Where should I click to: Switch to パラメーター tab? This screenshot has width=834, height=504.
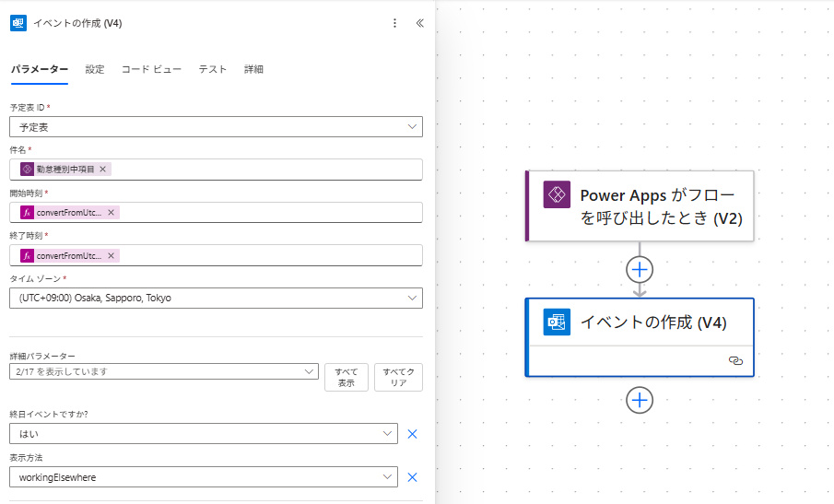point(40,69)
